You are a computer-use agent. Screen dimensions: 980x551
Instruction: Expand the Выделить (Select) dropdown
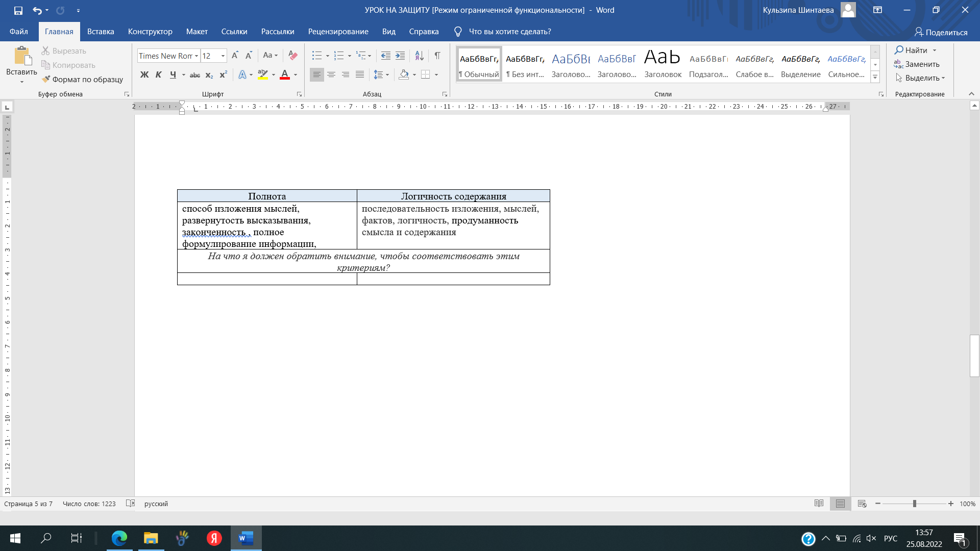pos(920,78)
